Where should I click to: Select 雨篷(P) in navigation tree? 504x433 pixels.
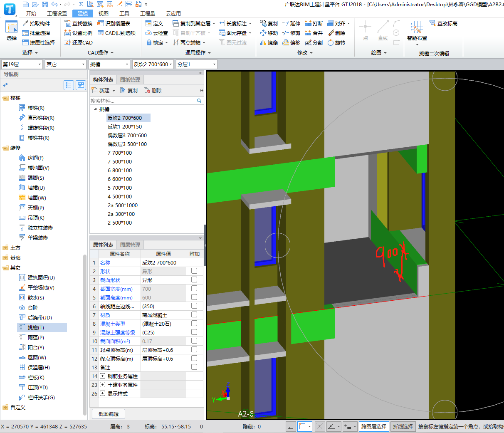[x=36, y=337]
